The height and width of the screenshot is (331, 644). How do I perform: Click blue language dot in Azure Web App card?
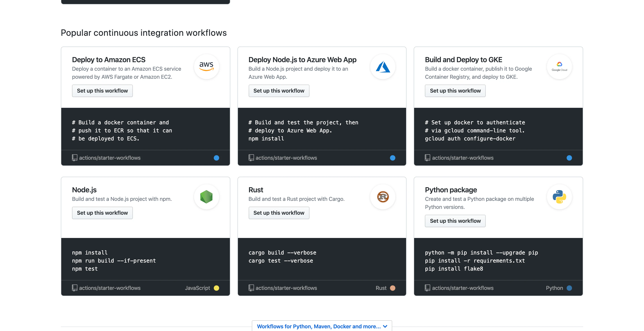point(393,158)
